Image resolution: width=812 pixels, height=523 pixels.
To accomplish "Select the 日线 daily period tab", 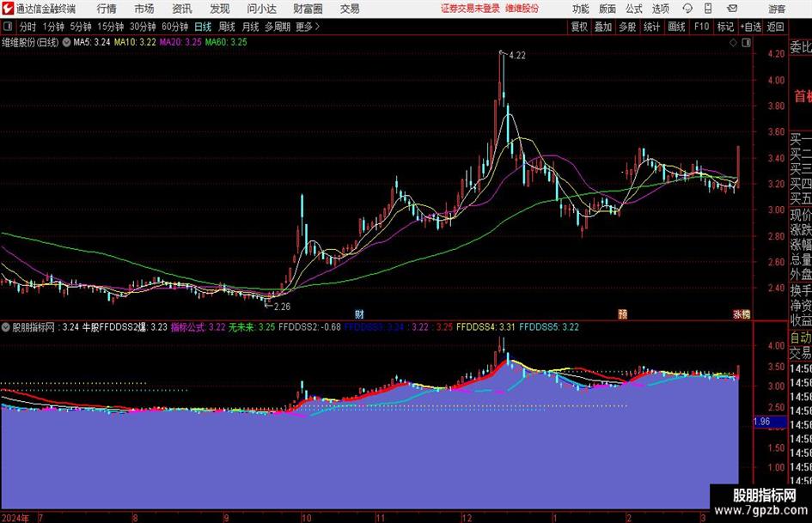I will coord(203,27).
